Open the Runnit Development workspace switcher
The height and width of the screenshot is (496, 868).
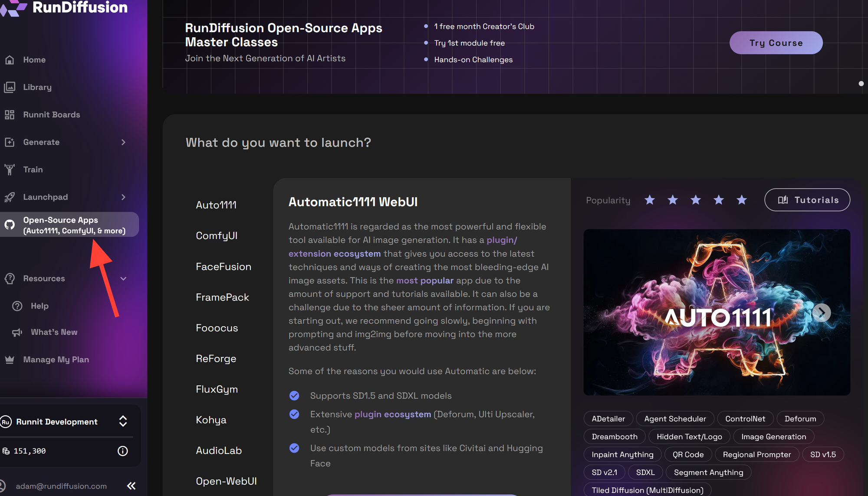[x=123, y=421]
